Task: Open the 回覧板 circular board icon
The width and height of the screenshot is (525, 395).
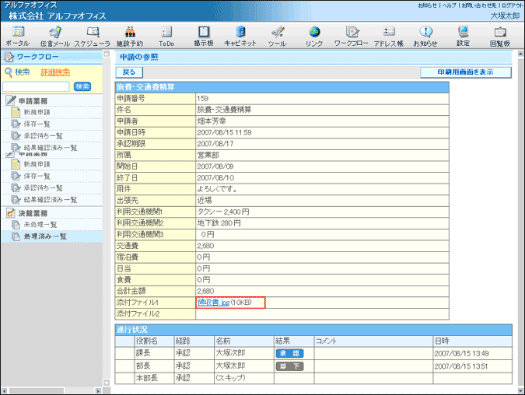Action: coord(500,32)
